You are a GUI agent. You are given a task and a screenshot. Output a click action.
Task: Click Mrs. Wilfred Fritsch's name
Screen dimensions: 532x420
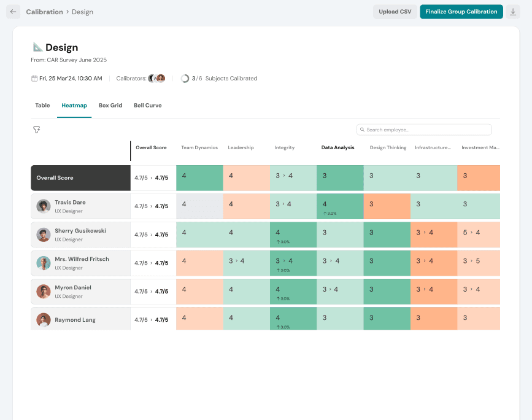[x=82, y=259]
